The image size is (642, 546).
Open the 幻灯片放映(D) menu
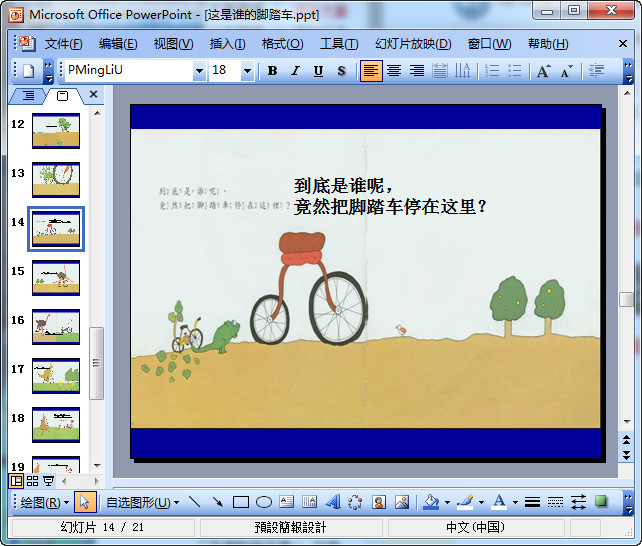[x=413, y=44]
